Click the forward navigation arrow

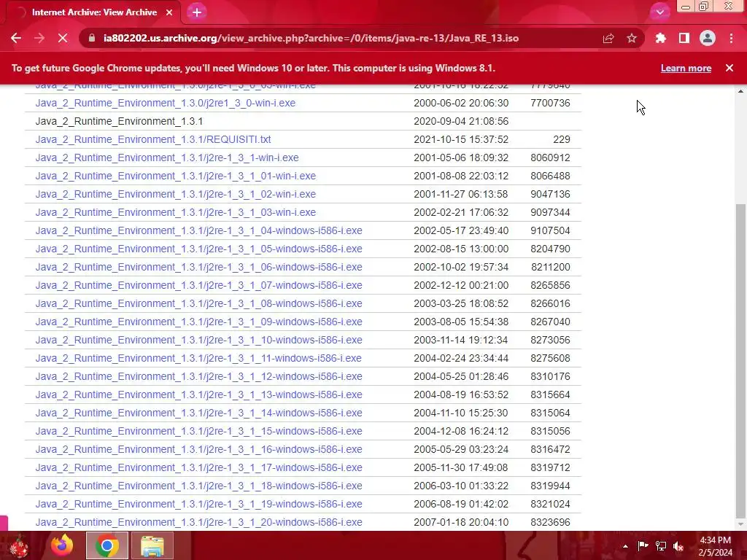tap(39, 38)
